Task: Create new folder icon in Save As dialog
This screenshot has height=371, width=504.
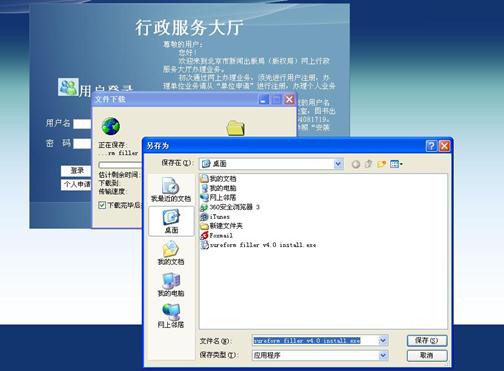Action: pyautogui.click(x=381, y=164)
